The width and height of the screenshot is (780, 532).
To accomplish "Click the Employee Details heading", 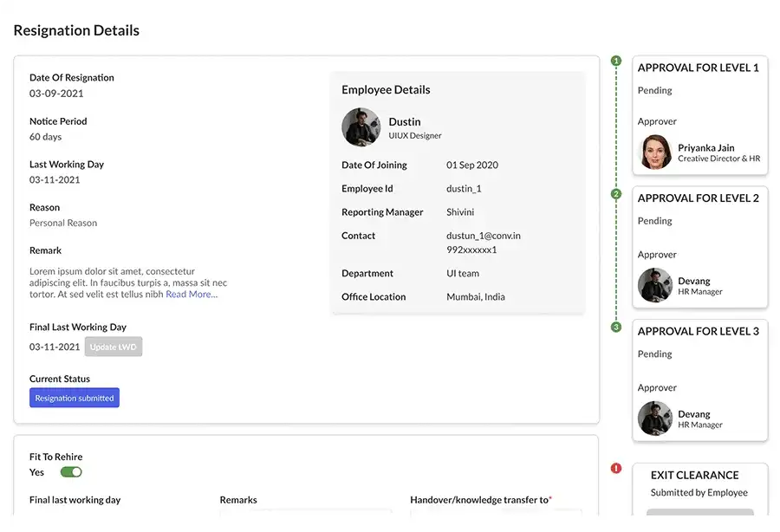I will 386,90.
